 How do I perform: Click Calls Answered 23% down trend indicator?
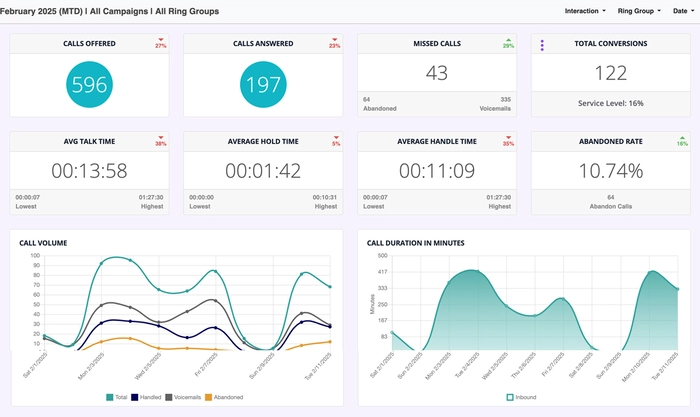(x=334, y=43)
